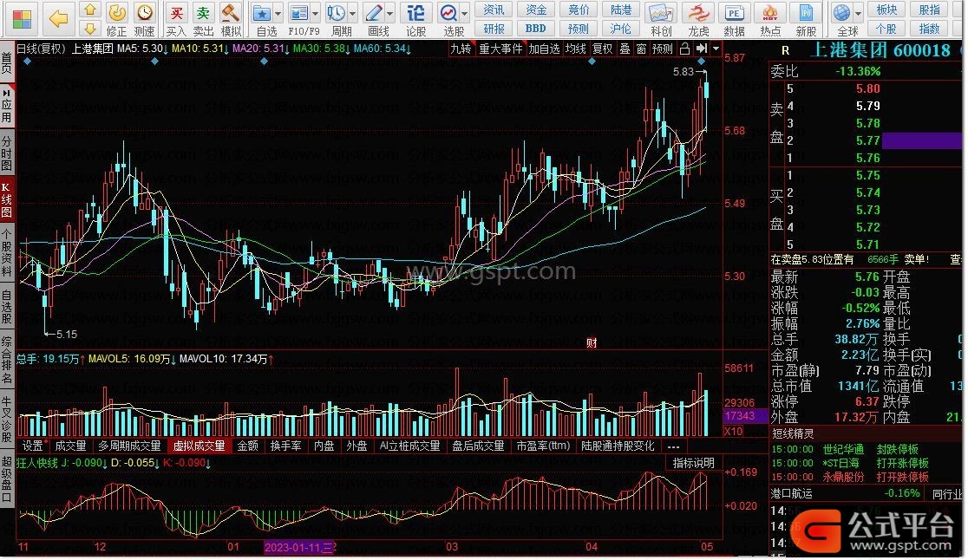Toggle 重大事件 major events display
The image size is (968, 560).
pos(500,49)
